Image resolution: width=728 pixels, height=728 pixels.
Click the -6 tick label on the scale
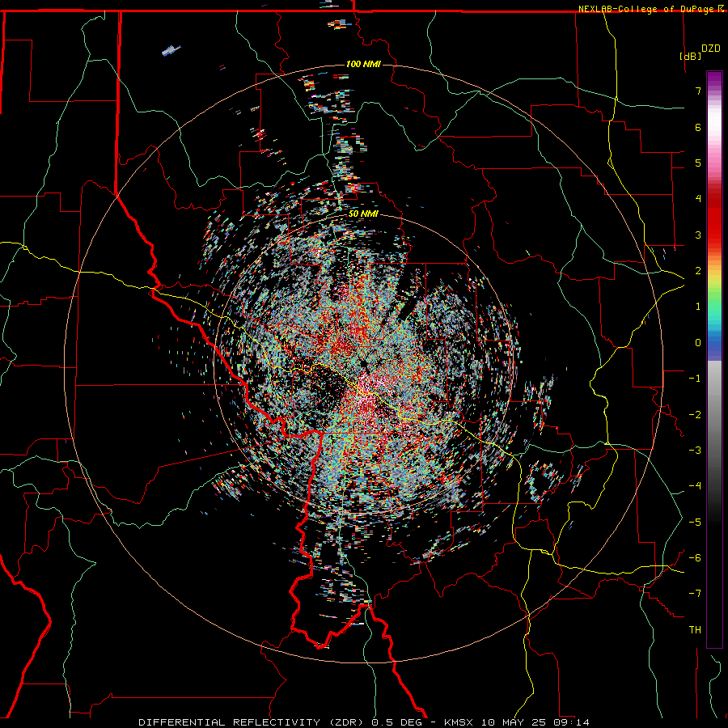(695, 558)
